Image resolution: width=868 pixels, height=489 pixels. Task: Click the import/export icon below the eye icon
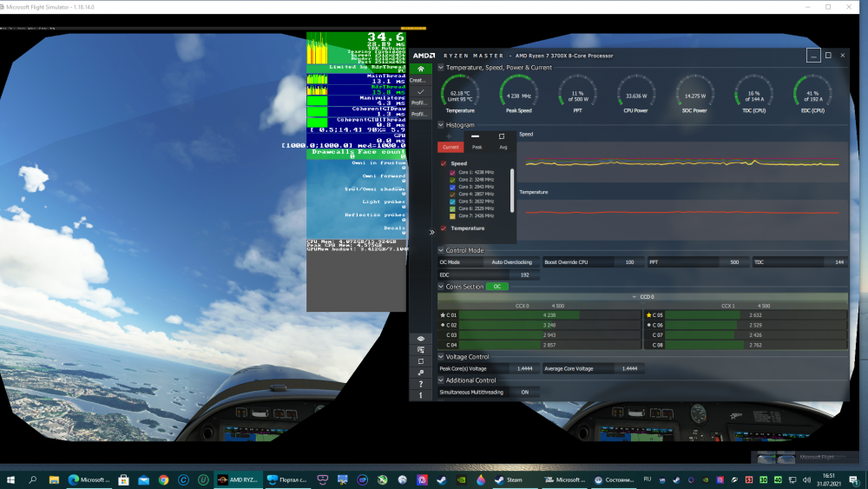[421, 350]
